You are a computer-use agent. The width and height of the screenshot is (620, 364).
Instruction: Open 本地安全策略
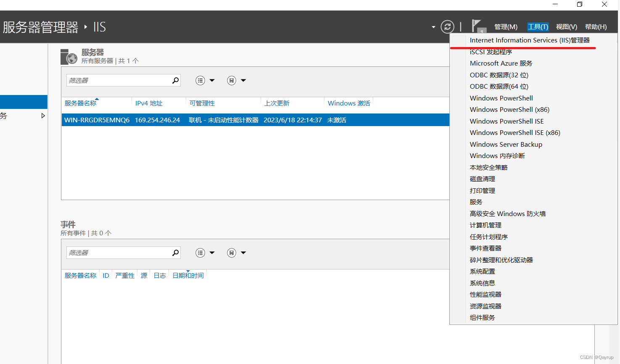click(489, 167)
